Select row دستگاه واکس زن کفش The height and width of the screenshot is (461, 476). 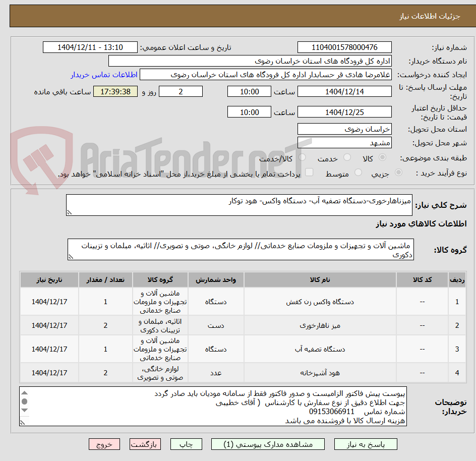click(x=243, y=302)
